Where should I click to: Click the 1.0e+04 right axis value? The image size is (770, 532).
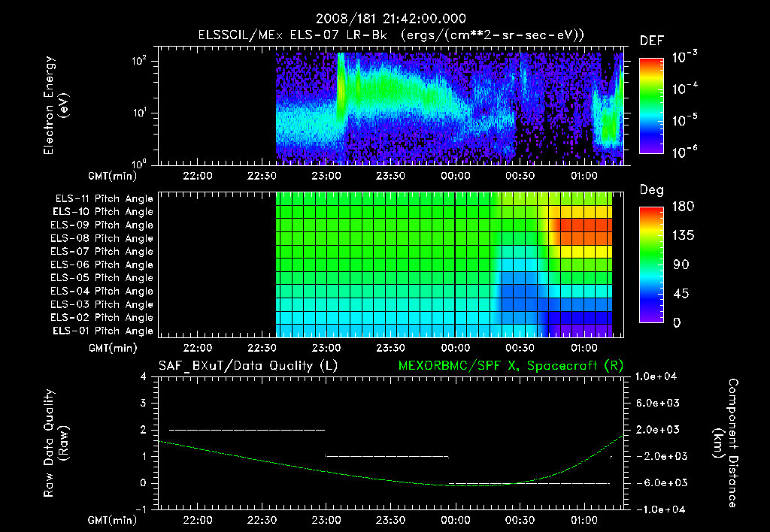click(656, 376)
